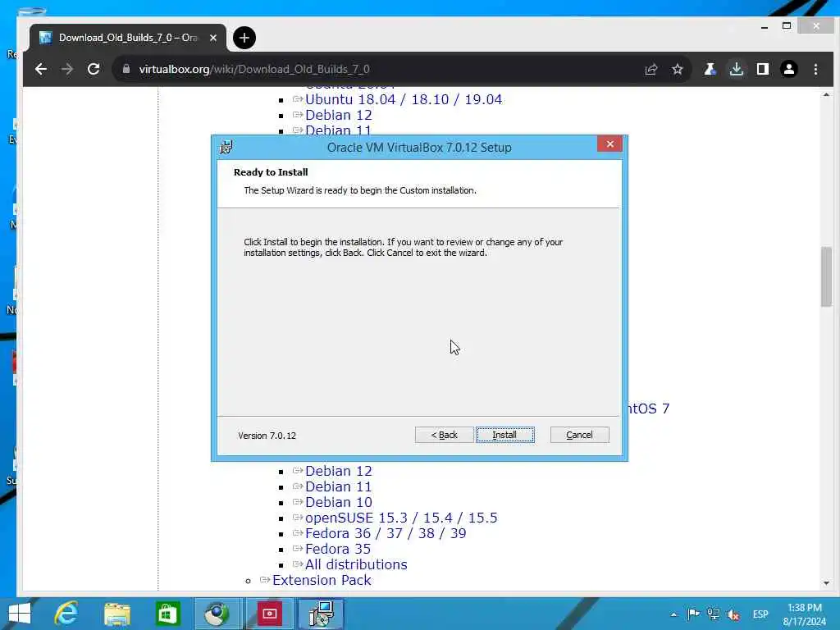Screen dimensions: 840x630
Task: Show hidden system tray icons
Action: [673, 614]
